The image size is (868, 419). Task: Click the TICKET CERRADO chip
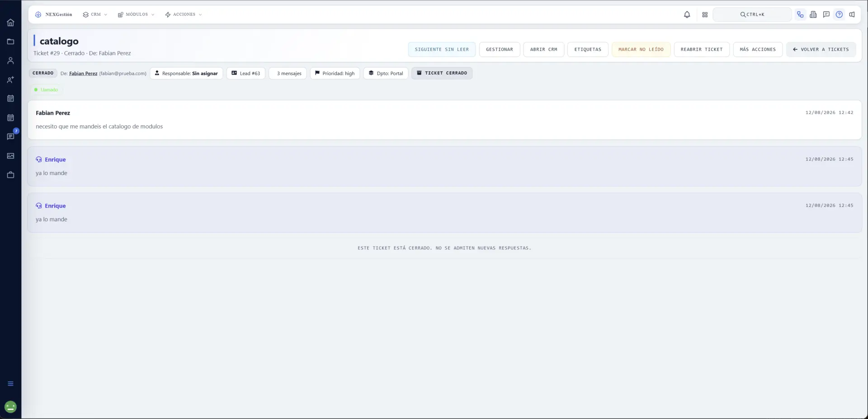point(442,73)
